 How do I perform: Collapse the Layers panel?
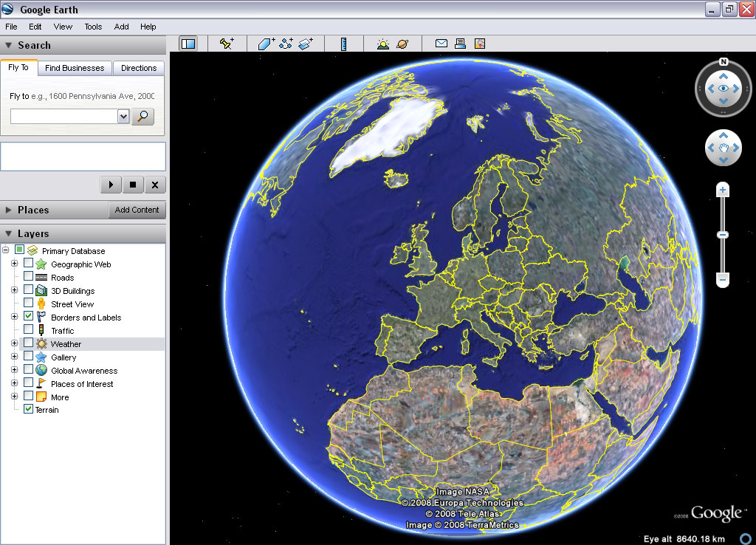coord(8,233)
